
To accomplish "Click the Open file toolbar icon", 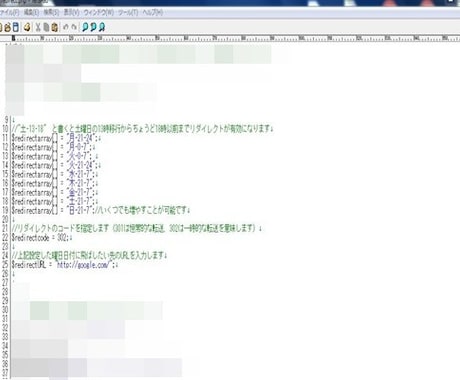I will [x=7, y=27].
